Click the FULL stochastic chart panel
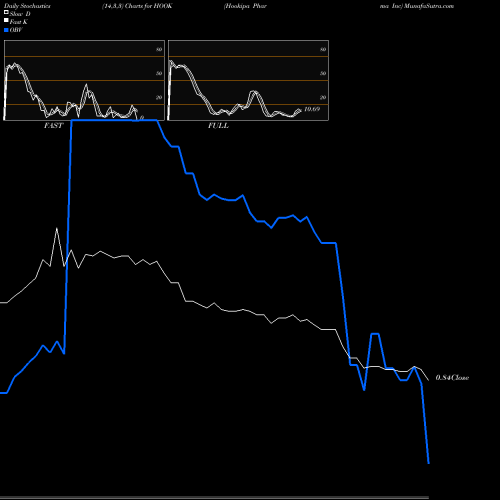Screen dimensions: 500x500 click(x=248, y=80)
